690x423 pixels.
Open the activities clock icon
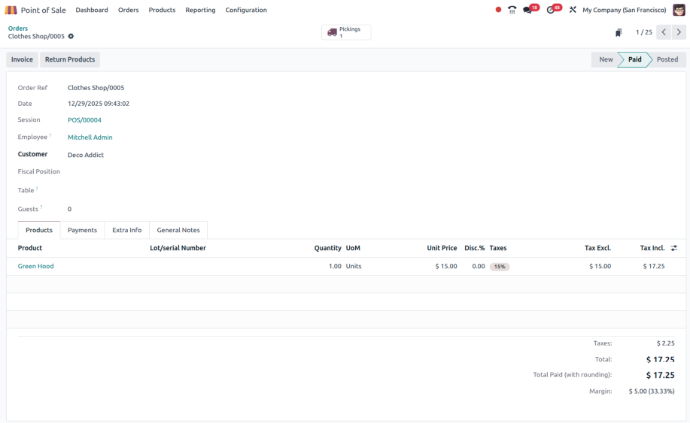551,10
